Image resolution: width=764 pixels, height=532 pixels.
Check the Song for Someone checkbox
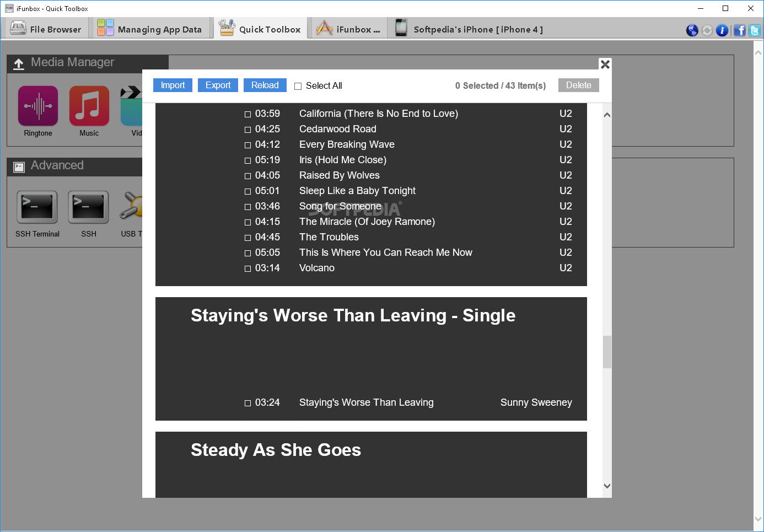(x=248, y=207)
